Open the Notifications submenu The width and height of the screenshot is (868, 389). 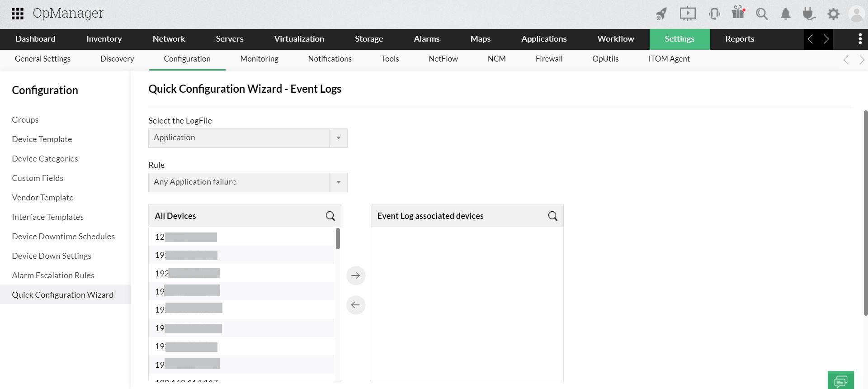click(x=330, y=59)
